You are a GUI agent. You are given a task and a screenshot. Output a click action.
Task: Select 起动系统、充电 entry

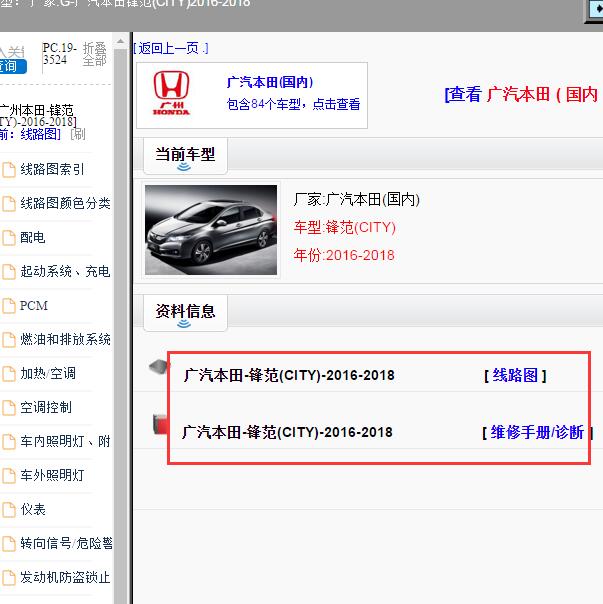(65, 271)
